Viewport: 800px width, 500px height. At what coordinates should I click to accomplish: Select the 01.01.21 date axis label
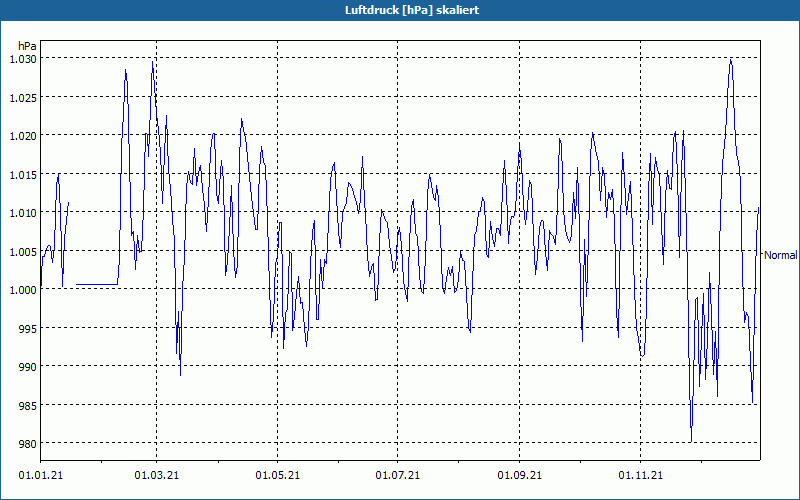tap(41, 475)
